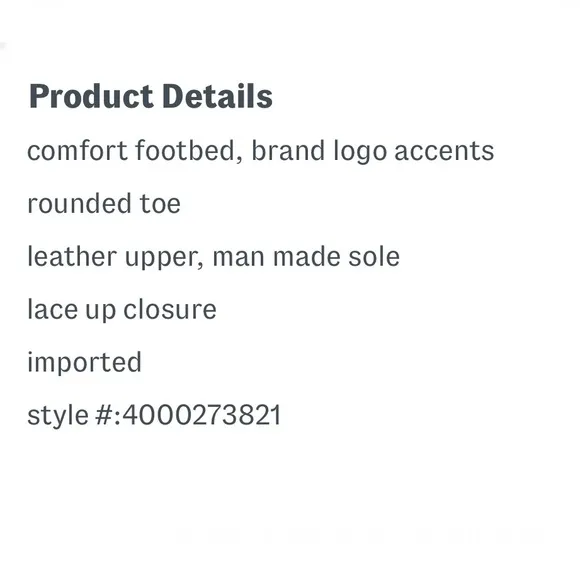Click the word 'rounded'
Screen dimensions: 580x580
click(x=80, y=203)
